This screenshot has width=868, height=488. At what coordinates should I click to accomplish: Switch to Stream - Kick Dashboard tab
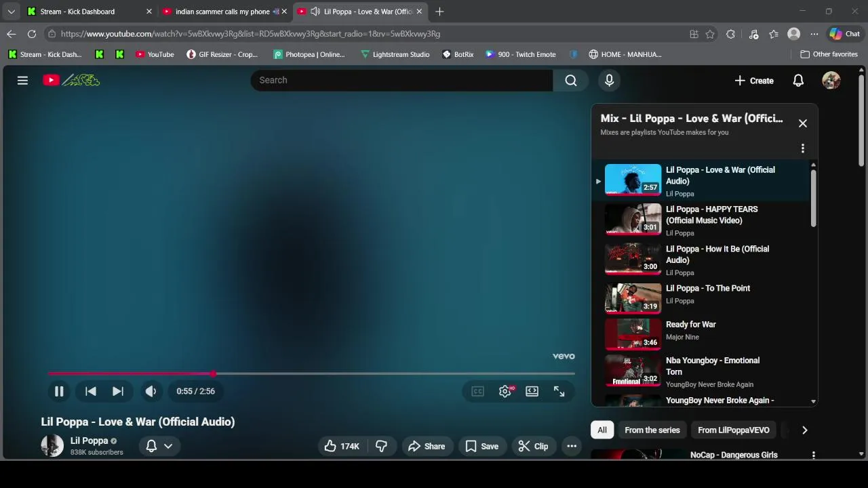88,12
